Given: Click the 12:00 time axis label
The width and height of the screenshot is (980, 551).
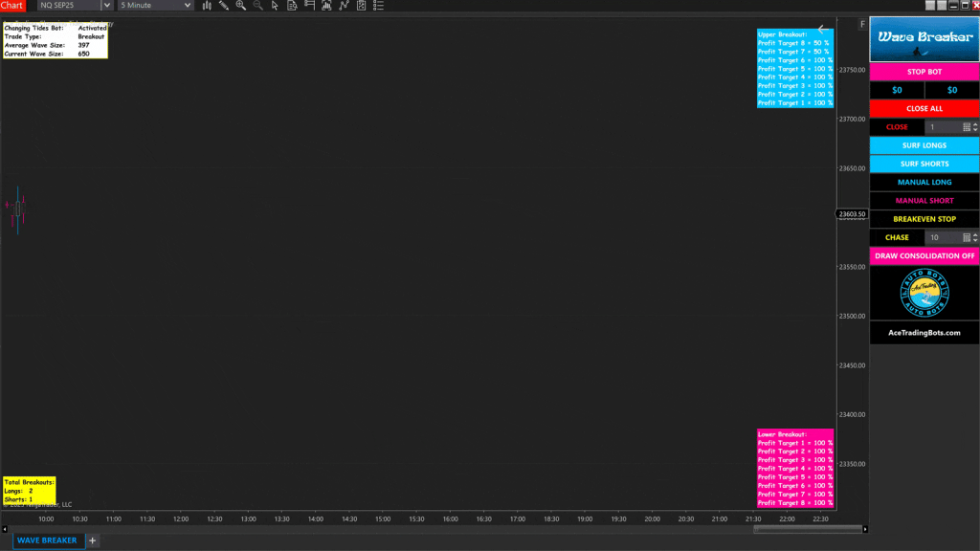Looking at the screenshot, I should click(181, 519).
